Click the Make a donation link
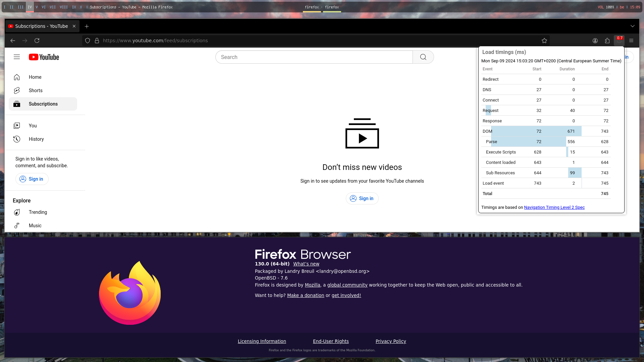The width and height of the screenshot is (644, 362). click(x=306, y=295)
